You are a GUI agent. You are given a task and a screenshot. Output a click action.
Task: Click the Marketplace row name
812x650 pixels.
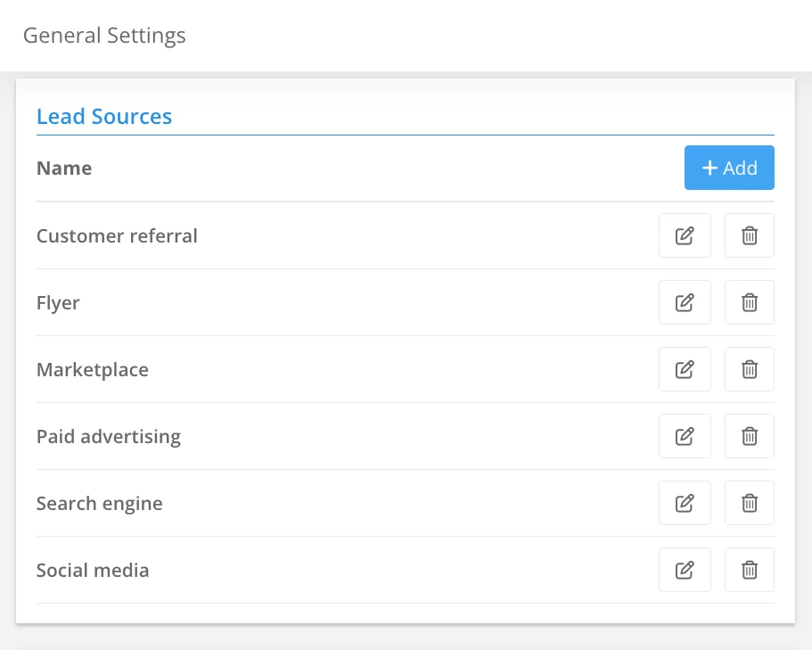coord(93,370)
